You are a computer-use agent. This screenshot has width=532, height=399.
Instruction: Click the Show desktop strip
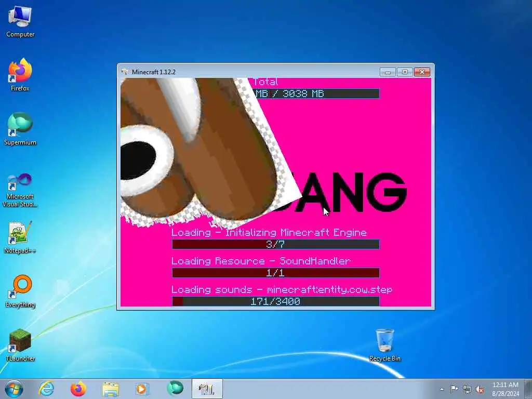(x=528, y=389)
